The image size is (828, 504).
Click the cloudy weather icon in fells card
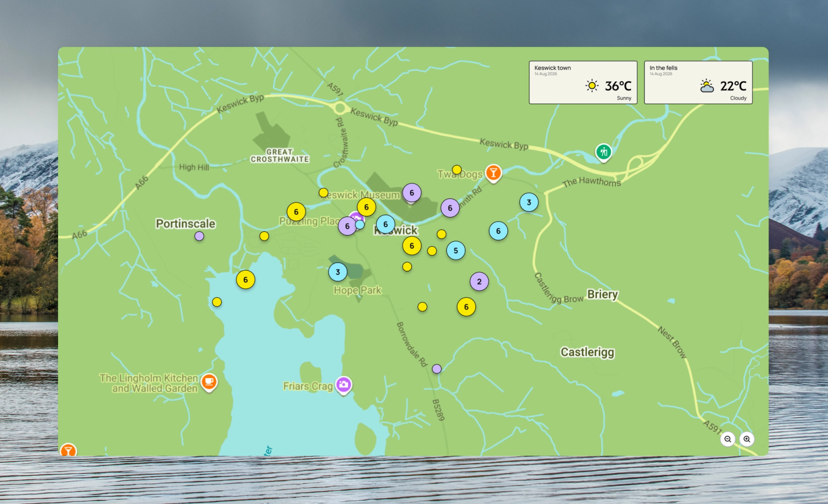coord(707,85)
